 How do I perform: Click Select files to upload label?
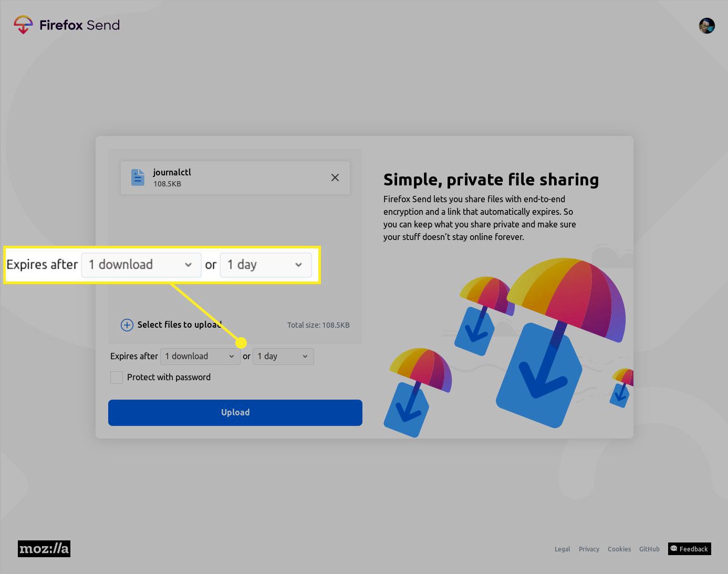[x=180, y=325]
